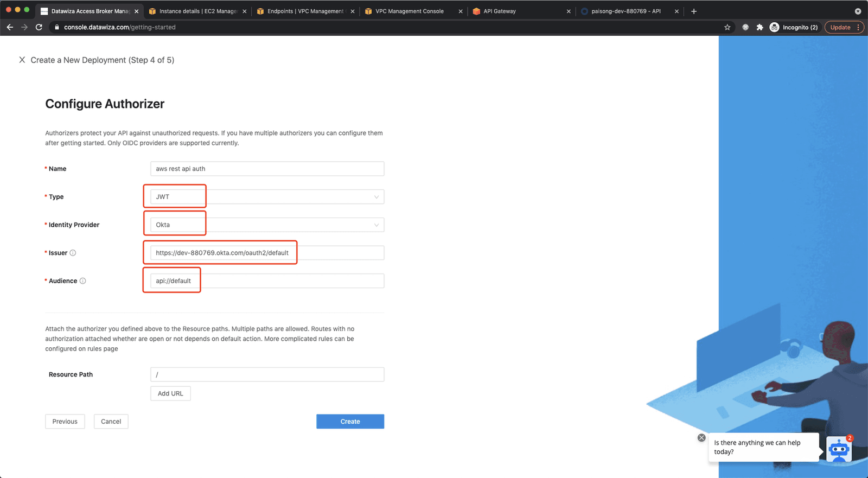Click the Configure Authorizer heading
868x478 pixels.
click(x=105, y=104)
